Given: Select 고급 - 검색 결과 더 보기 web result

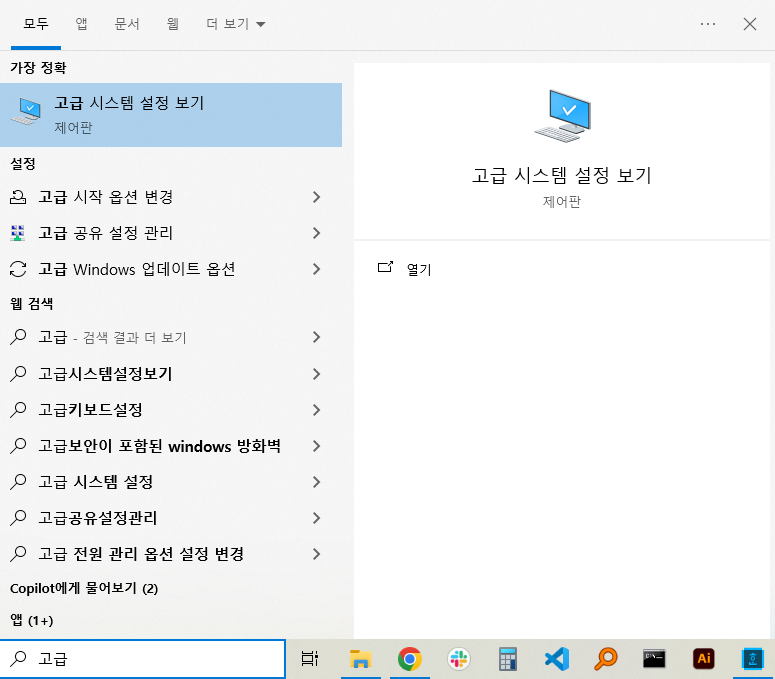Looking at the screenshot, I should pyautogui.click(x=171, y=338).
